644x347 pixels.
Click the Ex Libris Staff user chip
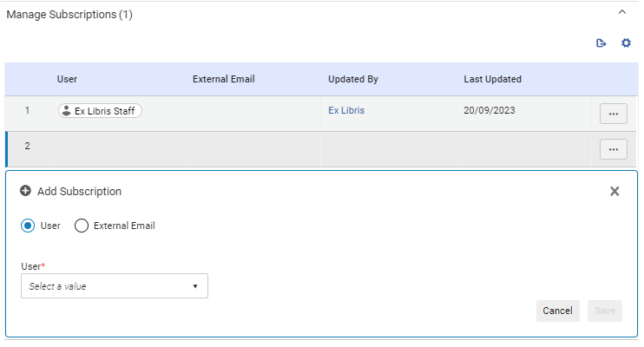point(100,111)
